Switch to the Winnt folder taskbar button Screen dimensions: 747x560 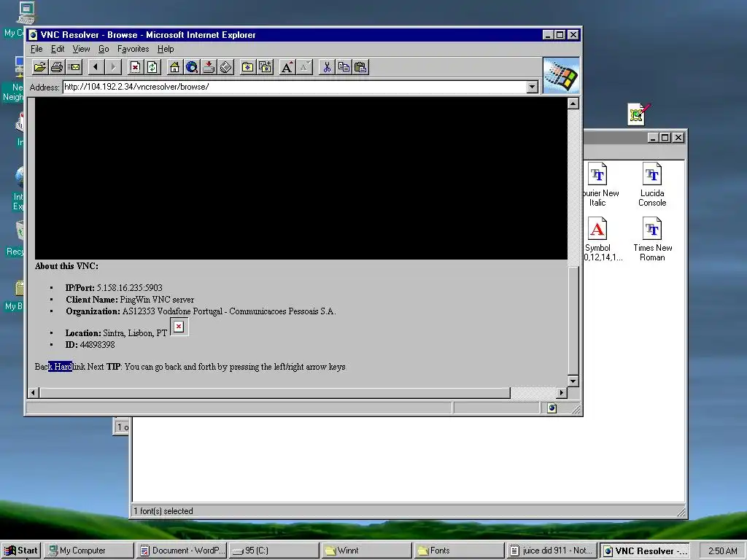(366, 551)
